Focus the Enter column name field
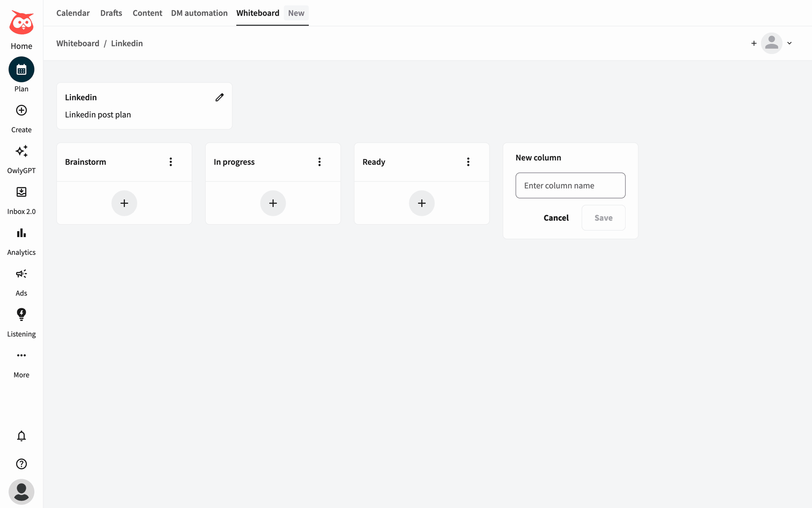The width and height of the screenshot is (812, 508). [571, 185]
